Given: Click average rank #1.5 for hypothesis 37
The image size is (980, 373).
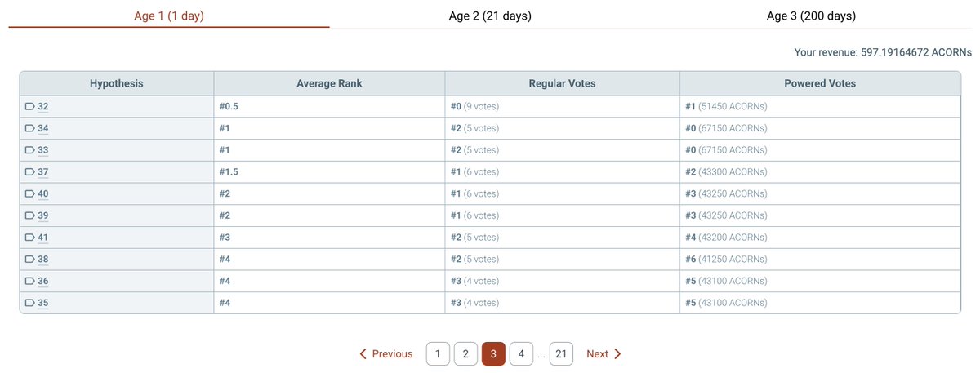Looking at the screenshot, I should (x=330, y=172).
